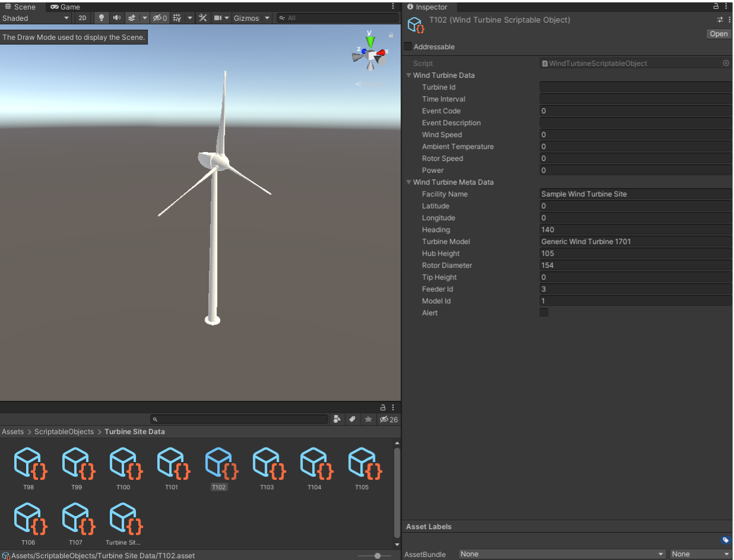The image size is (734, 560).
Task: Click Search by Label tag icon
Action: point(352,419)
